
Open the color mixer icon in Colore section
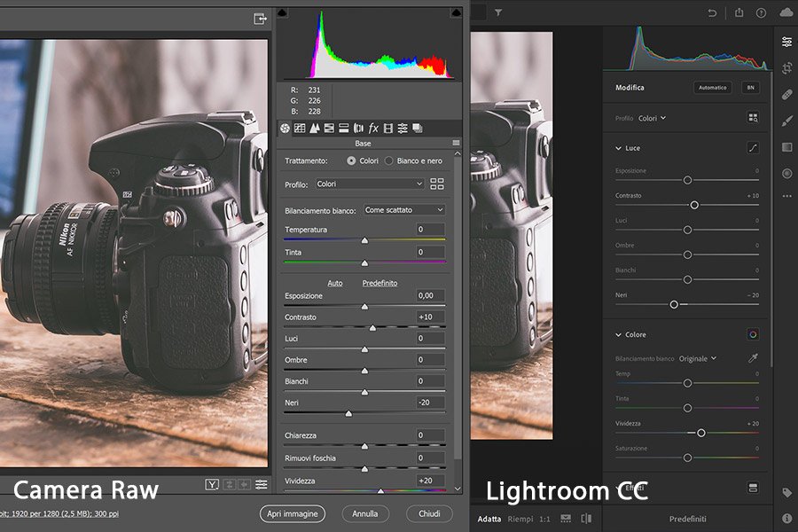click(753, 334)
